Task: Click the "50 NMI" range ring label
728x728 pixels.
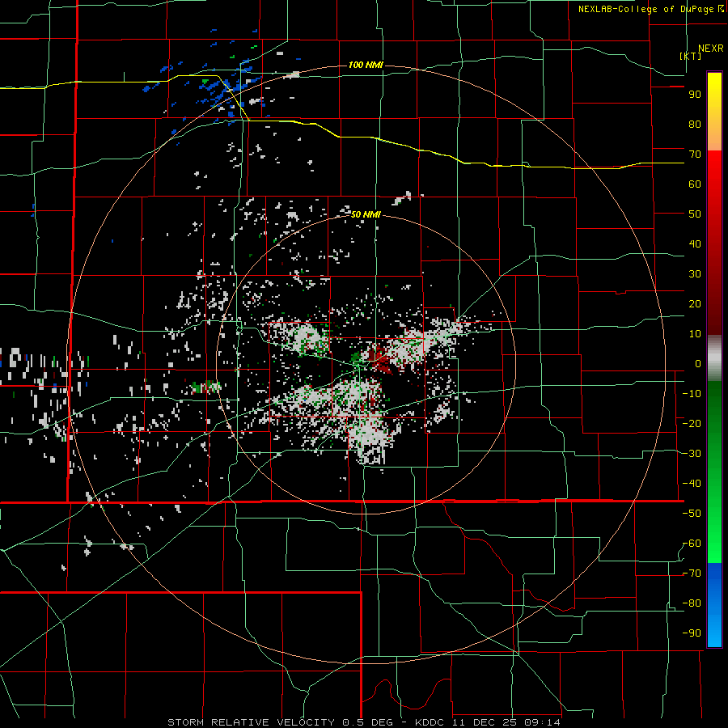Action: [366, 214]
